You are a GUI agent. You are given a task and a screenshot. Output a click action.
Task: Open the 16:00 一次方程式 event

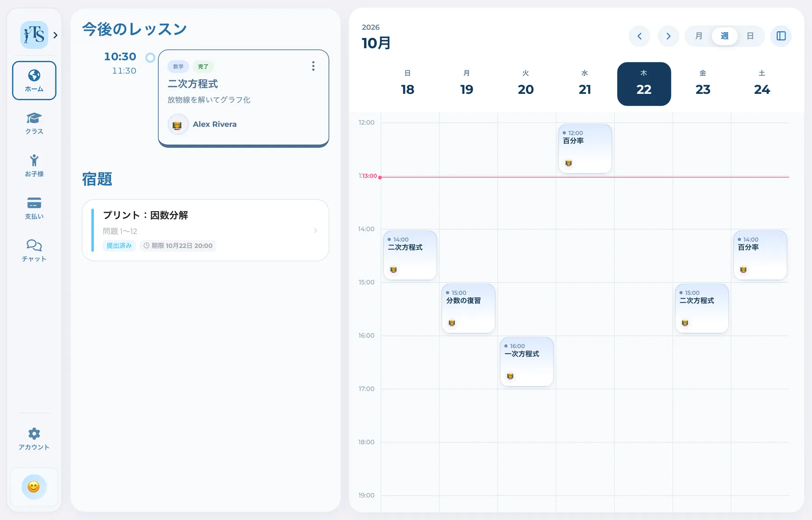point(526,362)
